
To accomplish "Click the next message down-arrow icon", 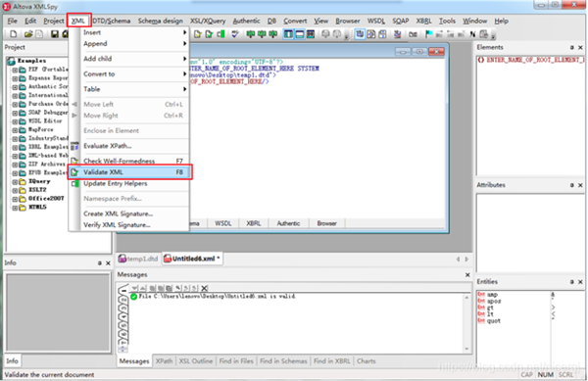I will point(134,288).
